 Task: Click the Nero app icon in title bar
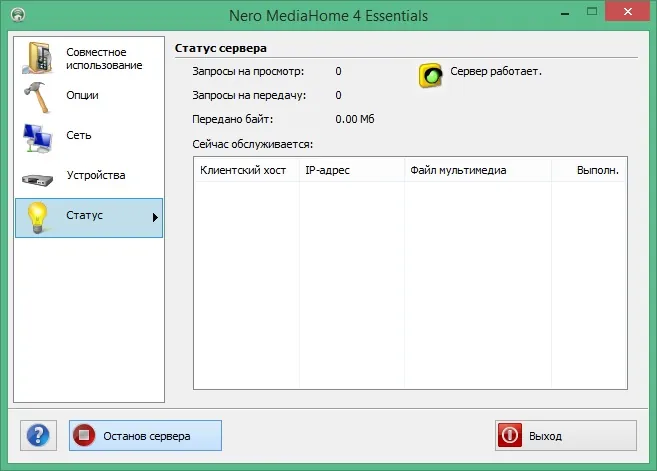point(18,15)
